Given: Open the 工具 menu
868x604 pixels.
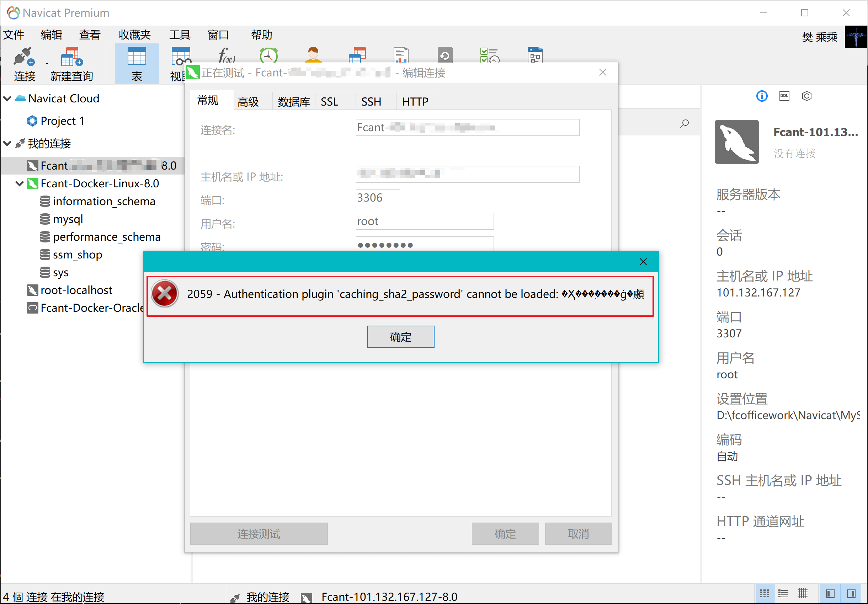Looking at the screenshot, I should tap(180, 35).
